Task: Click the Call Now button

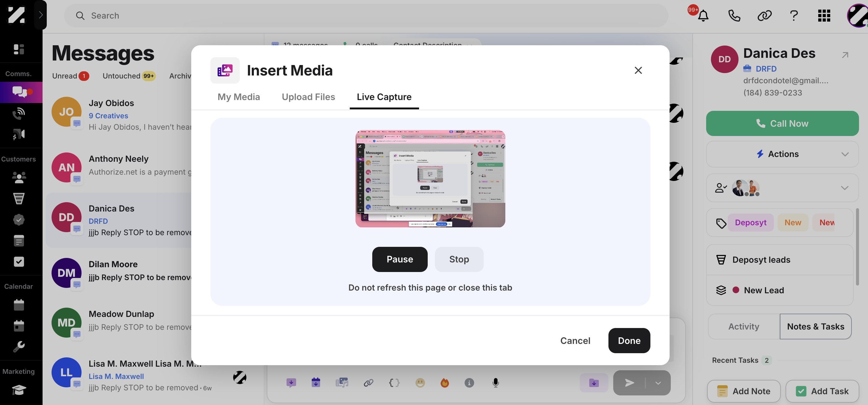Action: pos(782,123)
